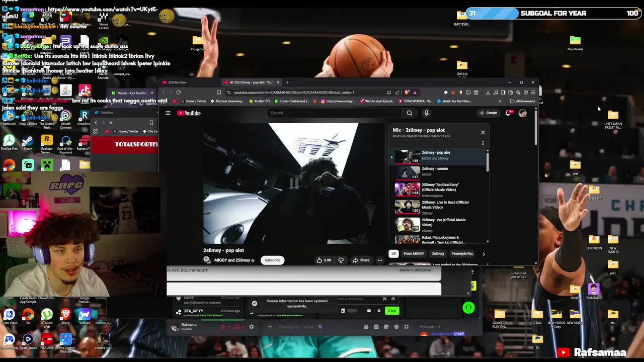This screenshot has width=644, height=362.
Task: Stop loading in the OnlyFans window
Action: pyautogui.click(x=111, y=123)
